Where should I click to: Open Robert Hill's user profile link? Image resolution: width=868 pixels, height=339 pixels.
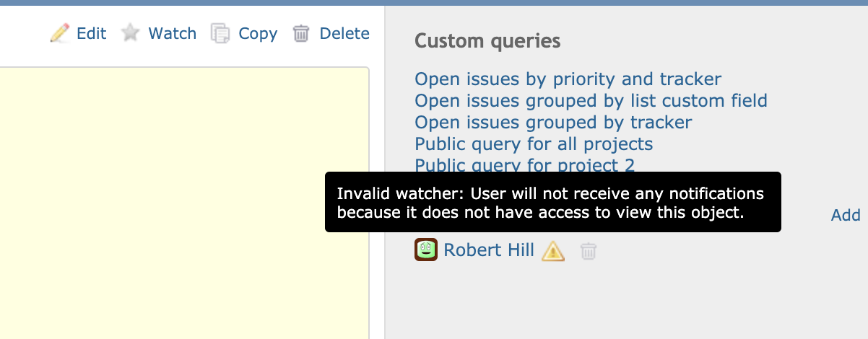click(489, 250)
